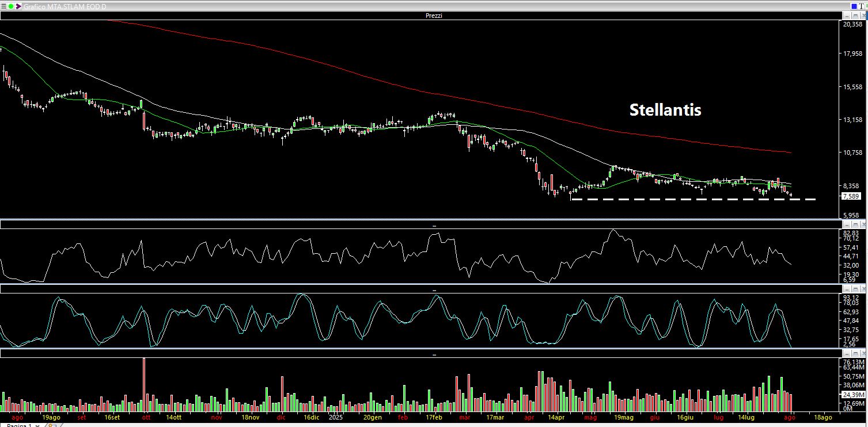Minimize the stochastic oscillator panel

847,288
